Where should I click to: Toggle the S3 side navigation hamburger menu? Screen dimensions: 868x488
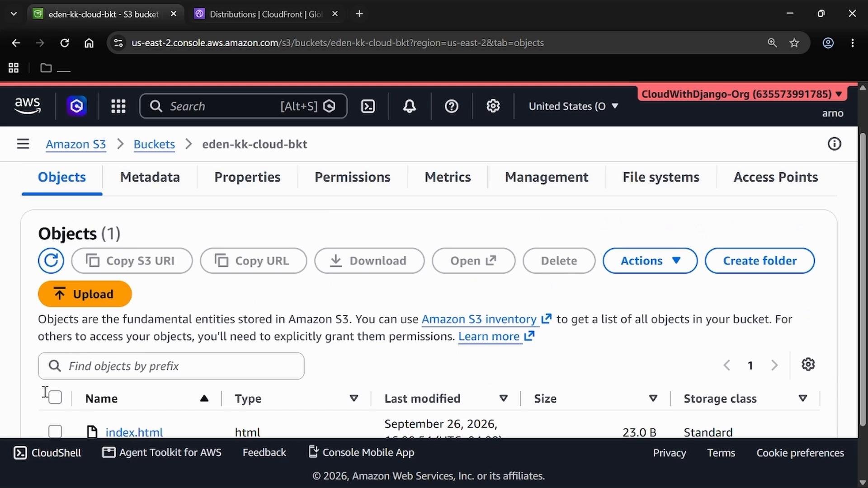pos(23,144)
